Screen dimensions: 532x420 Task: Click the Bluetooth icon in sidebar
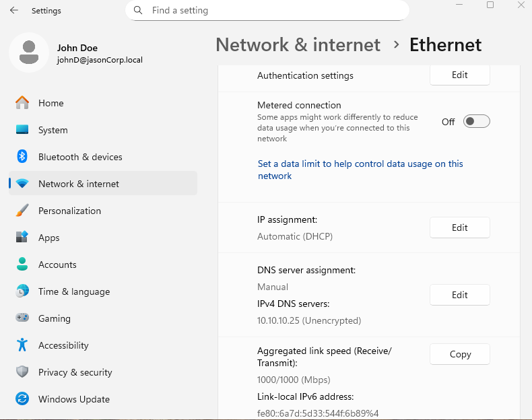point(22,157)
